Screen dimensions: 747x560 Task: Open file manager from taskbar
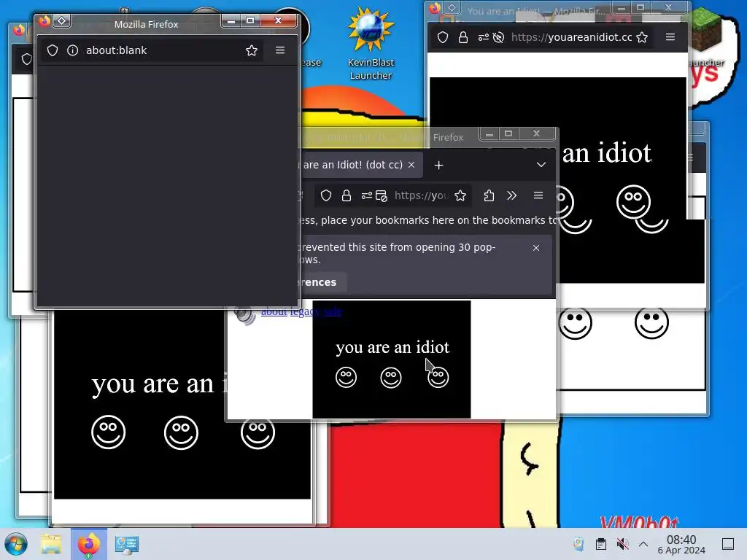(51, 544)
